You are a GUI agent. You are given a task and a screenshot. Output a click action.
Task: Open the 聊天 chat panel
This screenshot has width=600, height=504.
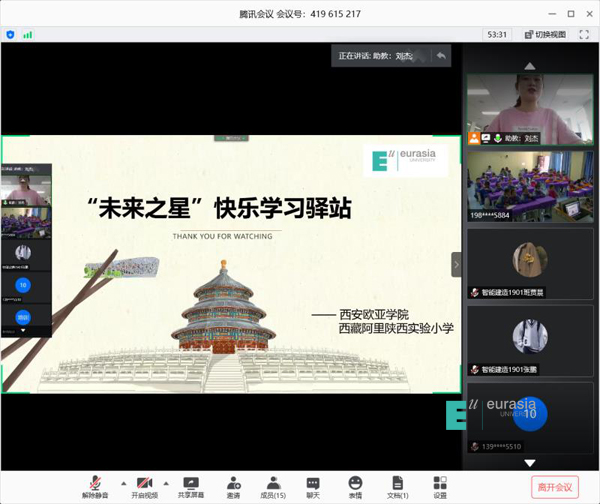(x=313, y=486)
